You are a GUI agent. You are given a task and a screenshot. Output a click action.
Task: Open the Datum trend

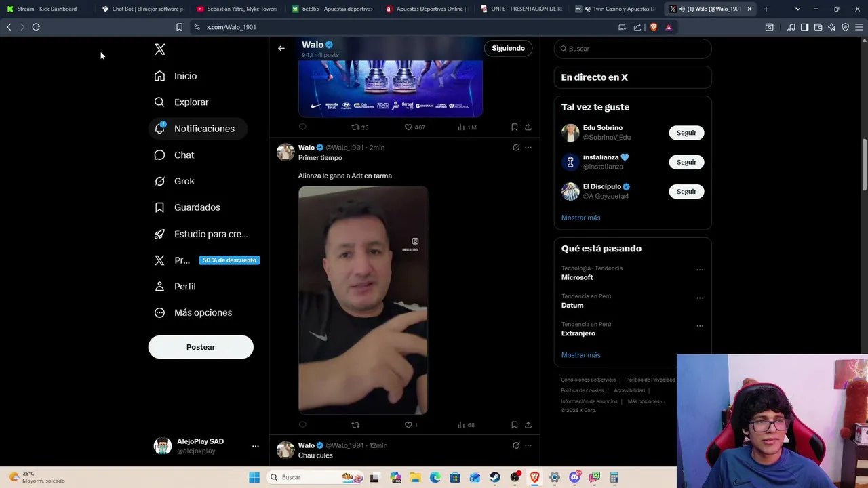coord(572,306)
